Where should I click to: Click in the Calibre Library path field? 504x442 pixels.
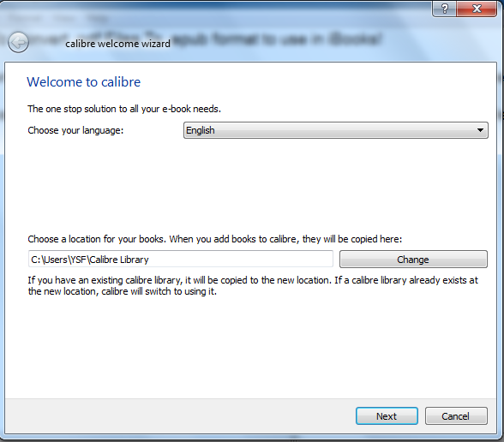(181, 259)
